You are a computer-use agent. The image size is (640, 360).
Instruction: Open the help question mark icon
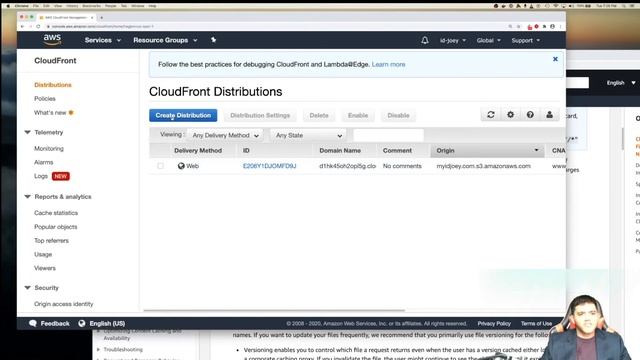click(x=530, y=115)
